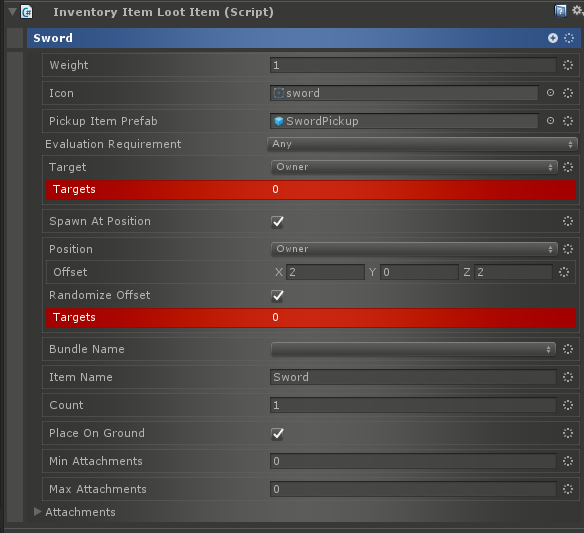Expand the Attachments foldout arrow

tap(37, 512)
